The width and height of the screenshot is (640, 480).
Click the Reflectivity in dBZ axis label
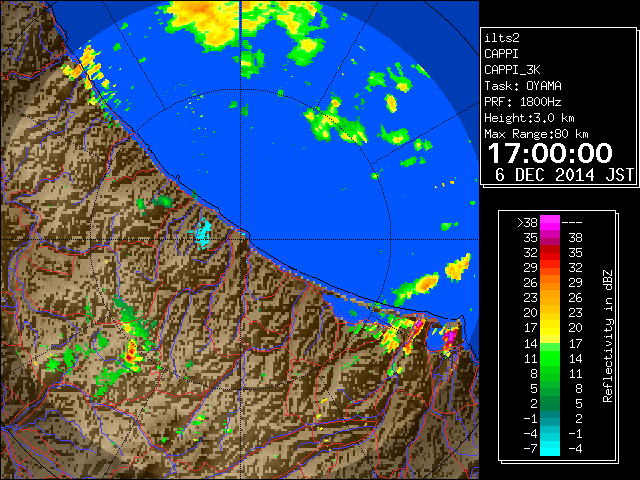608,336
